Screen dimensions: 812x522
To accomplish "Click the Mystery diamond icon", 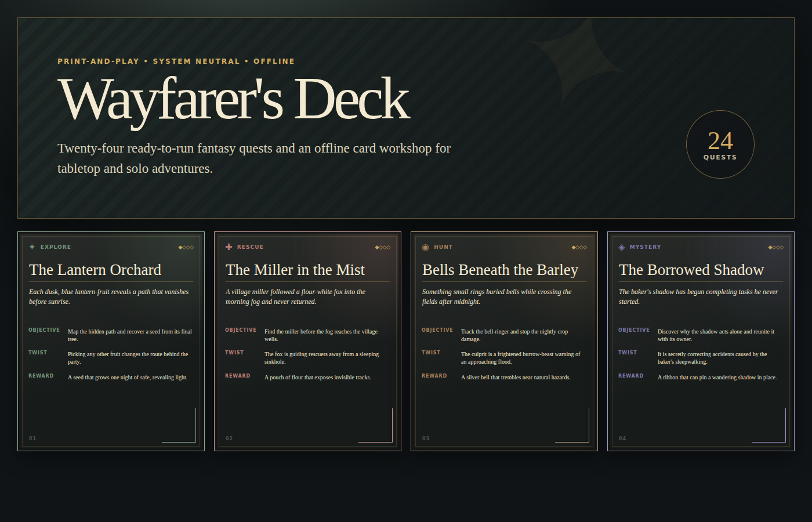I will (x=622, y=247).
